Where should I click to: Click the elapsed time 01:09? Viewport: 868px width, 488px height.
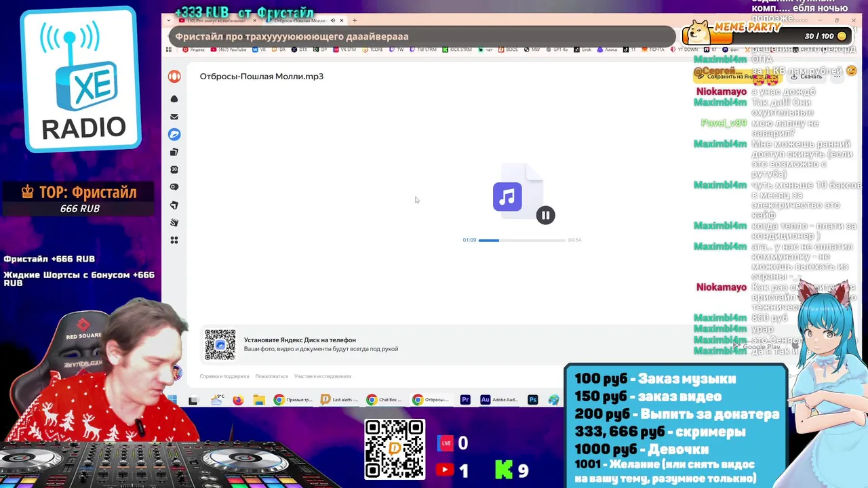pyautogui.click(x=469, y=240)
